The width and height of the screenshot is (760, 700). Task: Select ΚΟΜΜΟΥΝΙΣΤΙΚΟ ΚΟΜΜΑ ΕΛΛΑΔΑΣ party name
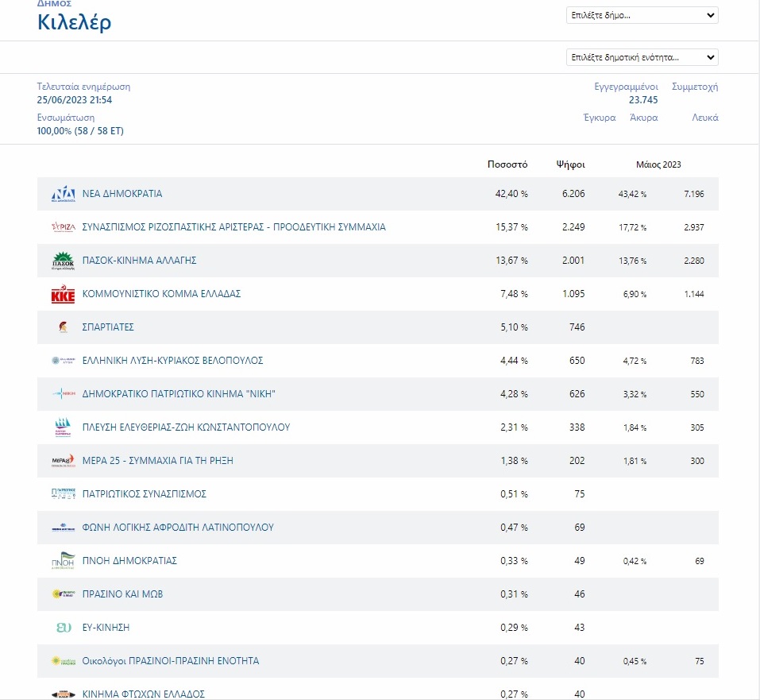(161, 294)
